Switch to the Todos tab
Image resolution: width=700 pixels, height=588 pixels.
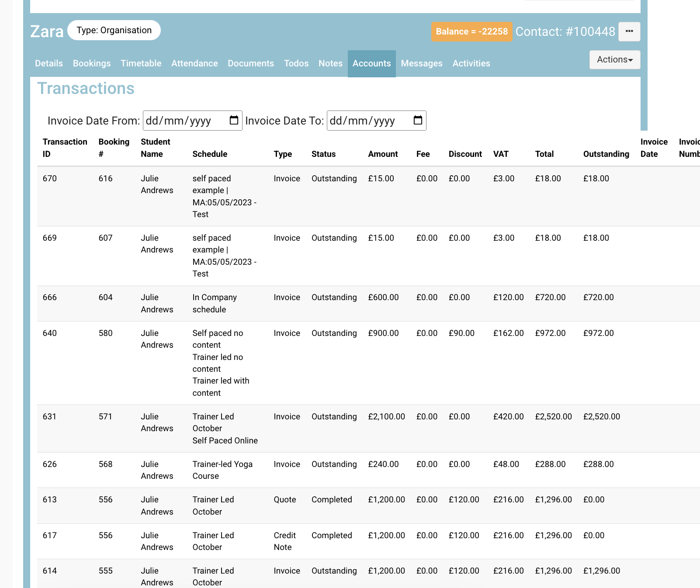pyautogui.click(x=296, y=63)
